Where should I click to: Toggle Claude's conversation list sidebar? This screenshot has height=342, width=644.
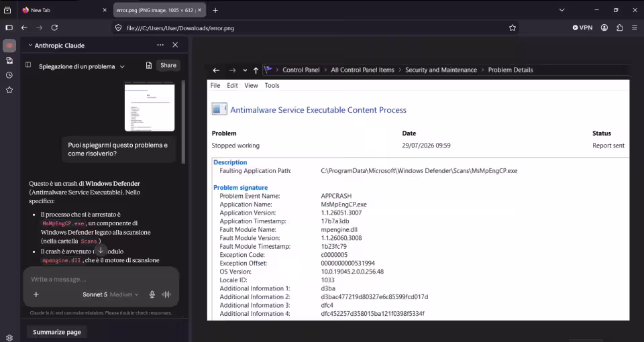[x=28, y=65]
